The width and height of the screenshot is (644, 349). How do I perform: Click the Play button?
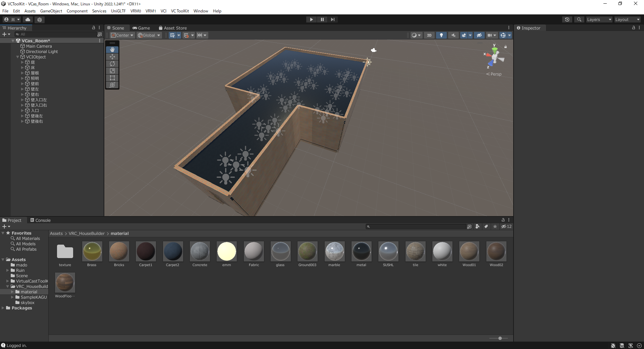(x=311, y=19)
